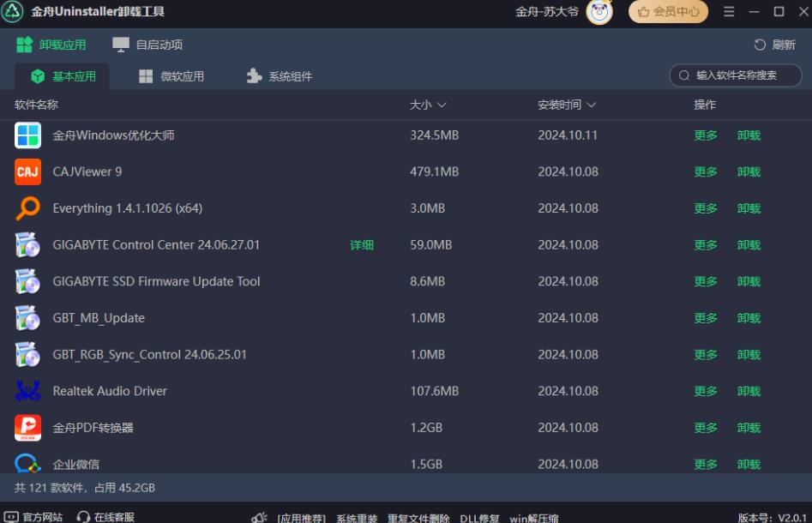Screen dimensions: 812x523
Task: Click 卸载 for 金舟Windows优化大师
Action: [749, 135]
